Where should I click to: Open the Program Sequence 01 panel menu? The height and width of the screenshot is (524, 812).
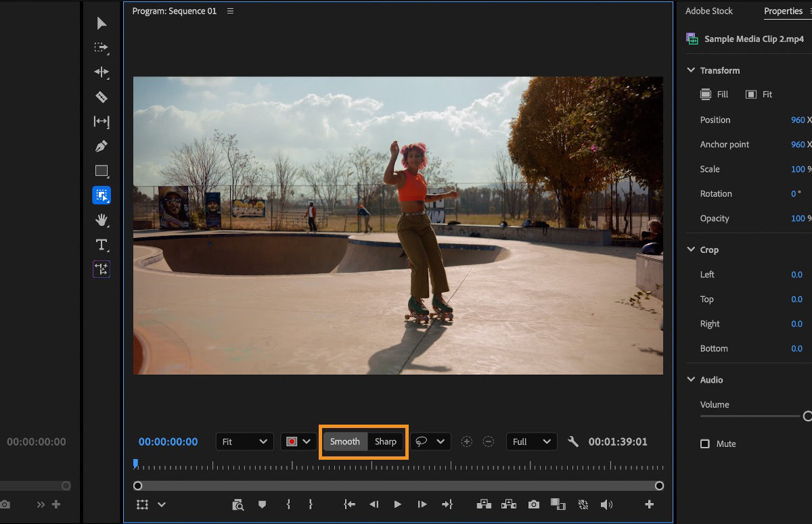[229, 11]
